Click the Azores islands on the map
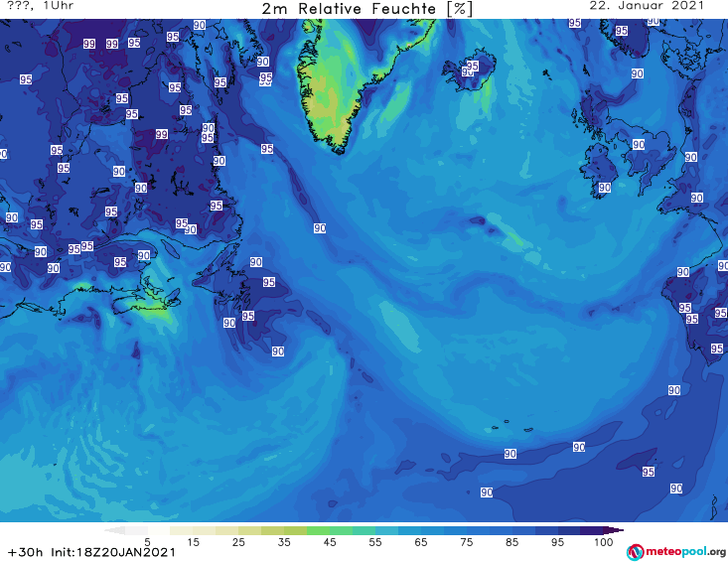The image size is (728, 562). coord(510,426)
